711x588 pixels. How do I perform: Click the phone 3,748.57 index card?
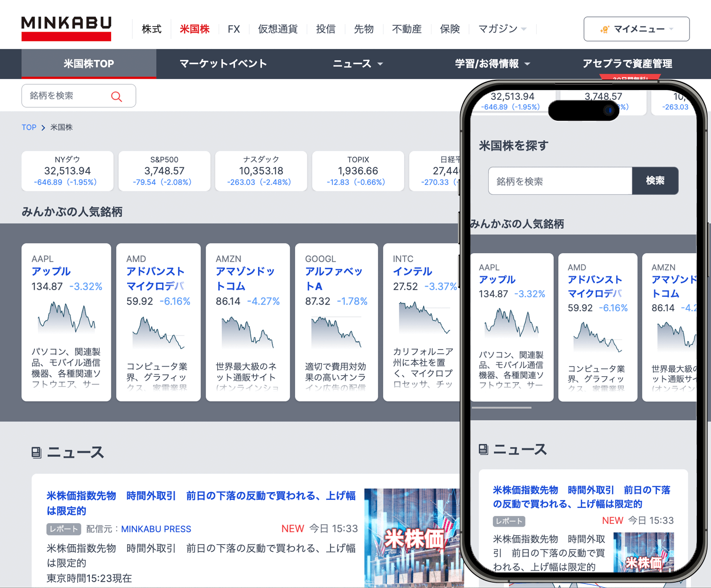[x=603, y=101]
